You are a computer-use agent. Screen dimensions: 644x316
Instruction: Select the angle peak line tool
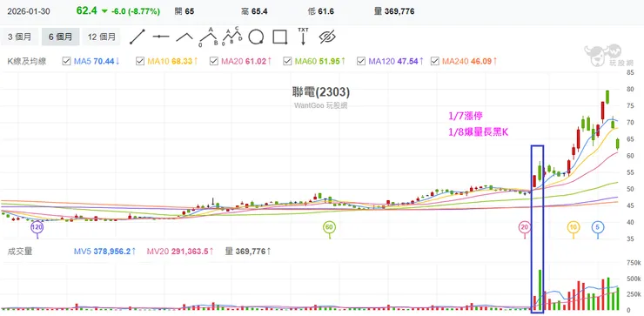click(x=184, y=37)
